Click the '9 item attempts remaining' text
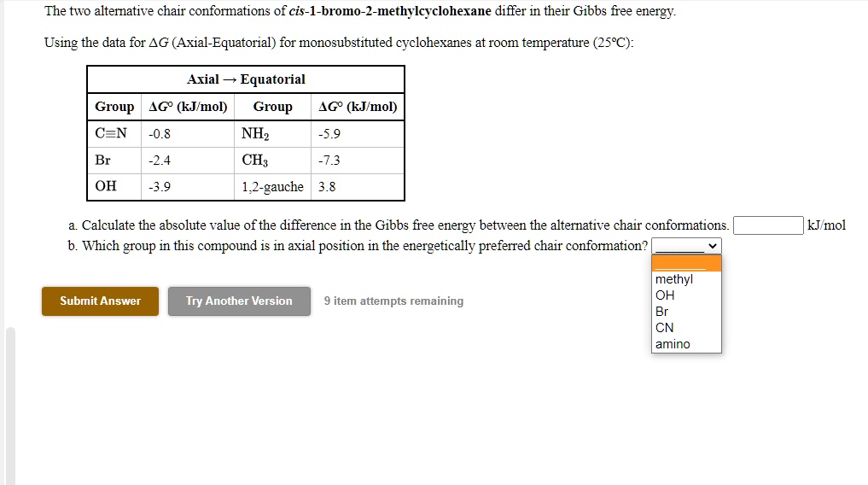The image size is (868, 485). tap(393, 301)
